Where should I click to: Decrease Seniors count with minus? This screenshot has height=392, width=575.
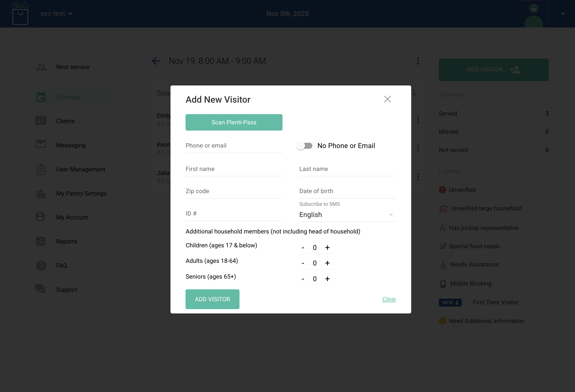pos(303,279)
